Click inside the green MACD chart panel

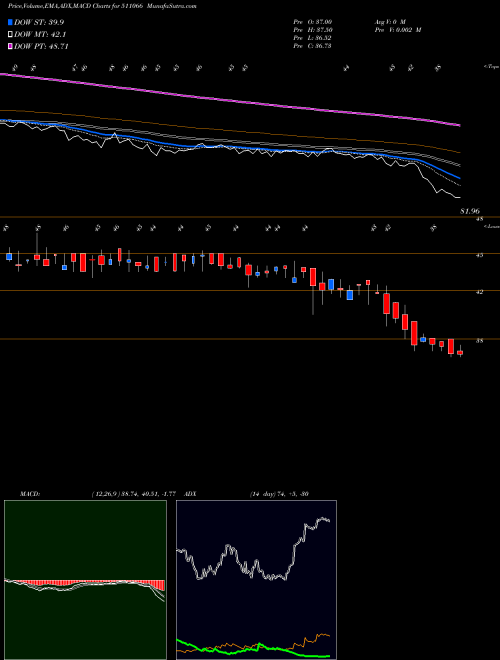click(x=85, y=580)
